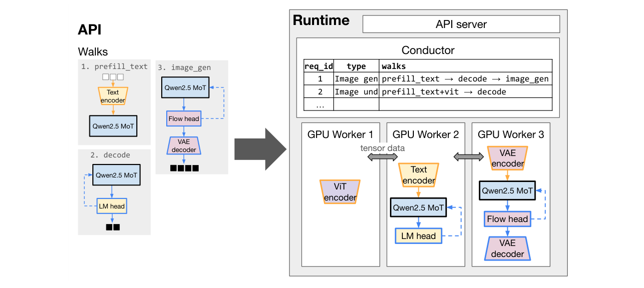Select the "Walks" label
This screenshot has height=288, width=644.
93,52
